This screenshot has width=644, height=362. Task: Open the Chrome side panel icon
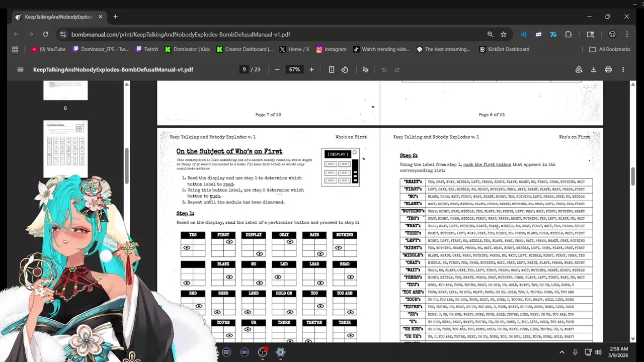point(590,34)
